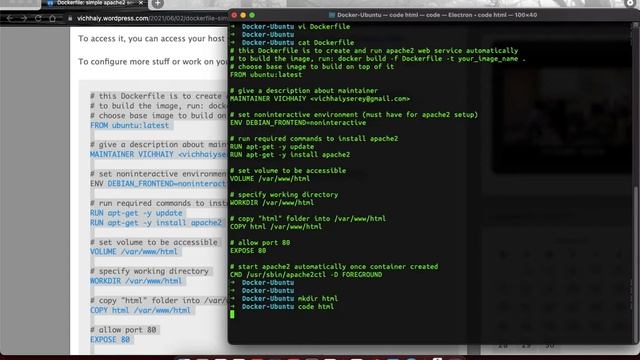The height and width of the screenshot is (360, 640).
Task: Click 'mkdir html' command in terminal
Action: pos(318,298)
